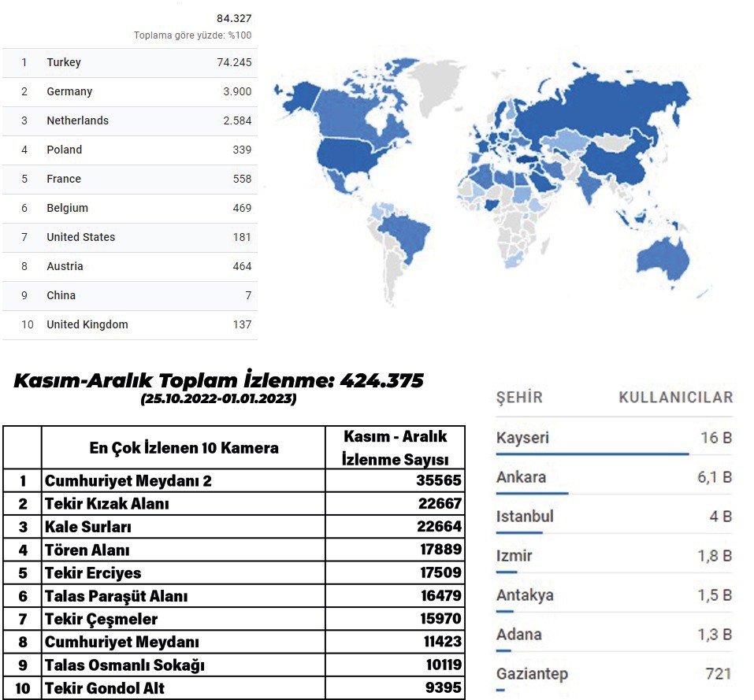Click the Gaziantep city label
The width and height of the screenshot is (754, 700).
point(532,674)
